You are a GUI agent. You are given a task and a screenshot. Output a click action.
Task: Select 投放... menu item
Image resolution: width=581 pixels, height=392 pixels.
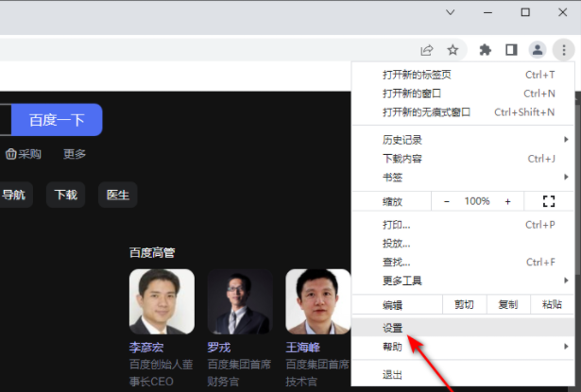(462, 244)
